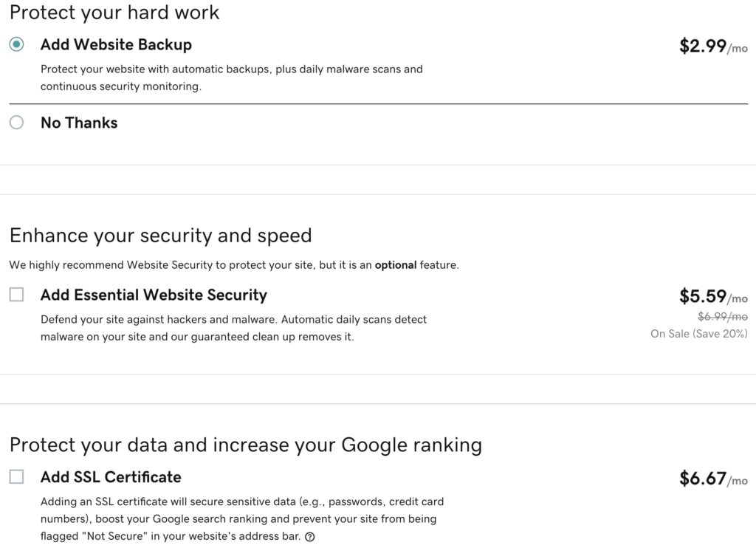Viewport: 756px width, 548px height.
Task: Click the Add Essential Website Security heading
Action: click(x=154, y=295)
